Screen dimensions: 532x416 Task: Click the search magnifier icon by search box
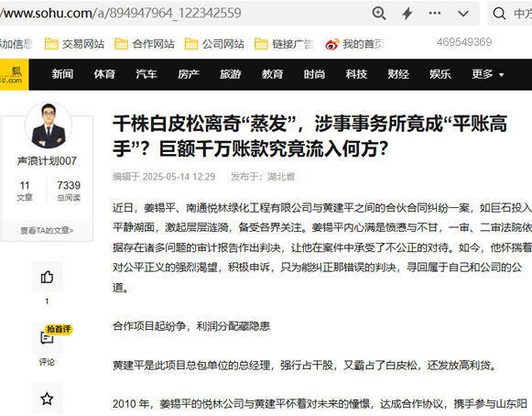(x=499, y=14)
